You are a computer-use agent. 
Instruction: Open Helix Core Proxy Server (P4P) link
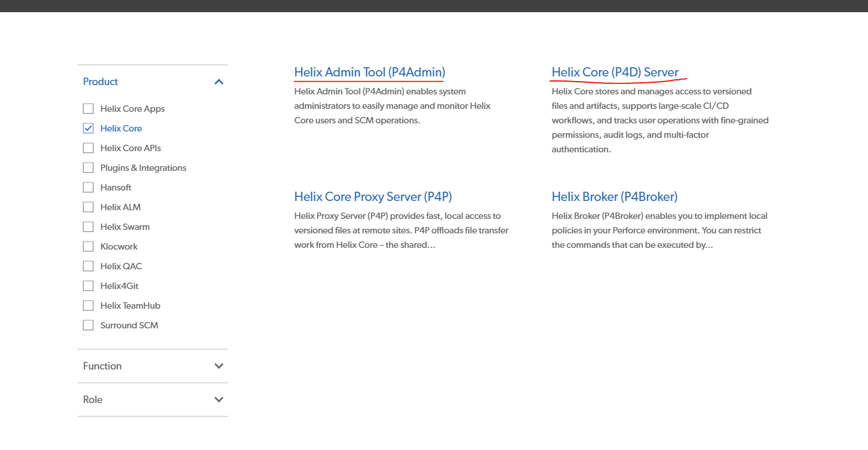[373, 197]
